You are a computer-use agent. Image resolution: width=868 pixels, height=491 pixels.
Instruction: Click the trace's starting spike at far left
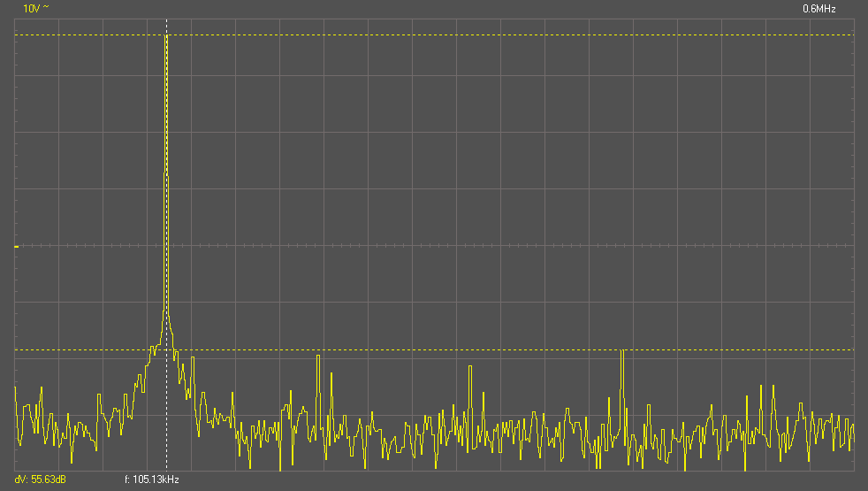coord(16,389)
